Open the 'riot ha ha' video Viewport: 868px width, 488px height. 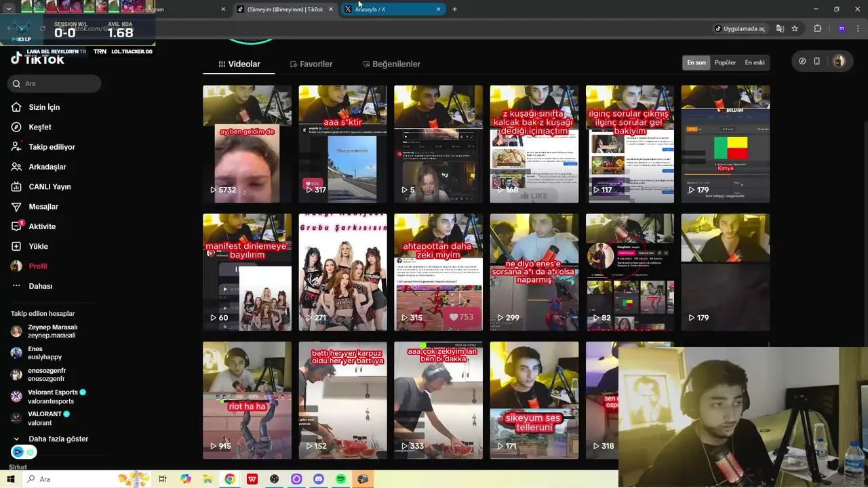pos(247,400)
